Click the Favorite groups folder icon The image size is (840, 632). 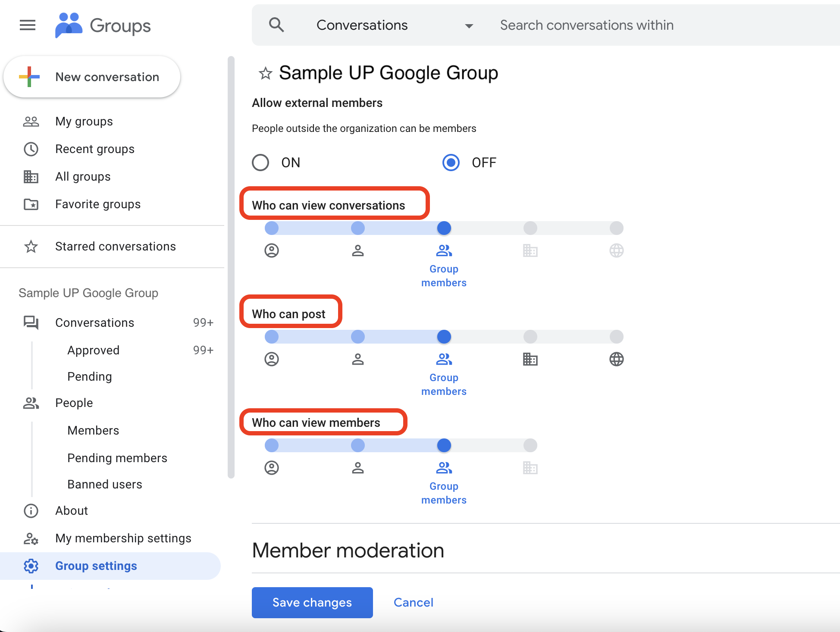tap(31, 204)
